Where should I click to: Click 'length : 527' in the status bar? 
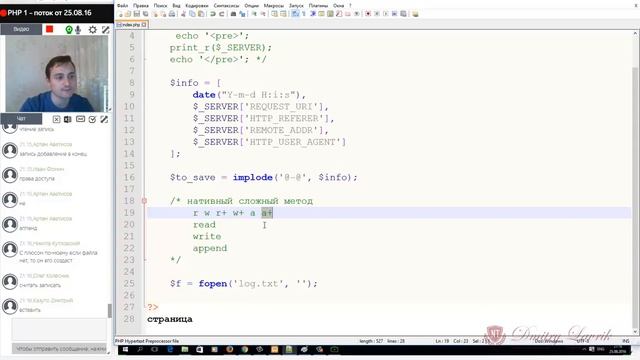click(x=371, y=341)
